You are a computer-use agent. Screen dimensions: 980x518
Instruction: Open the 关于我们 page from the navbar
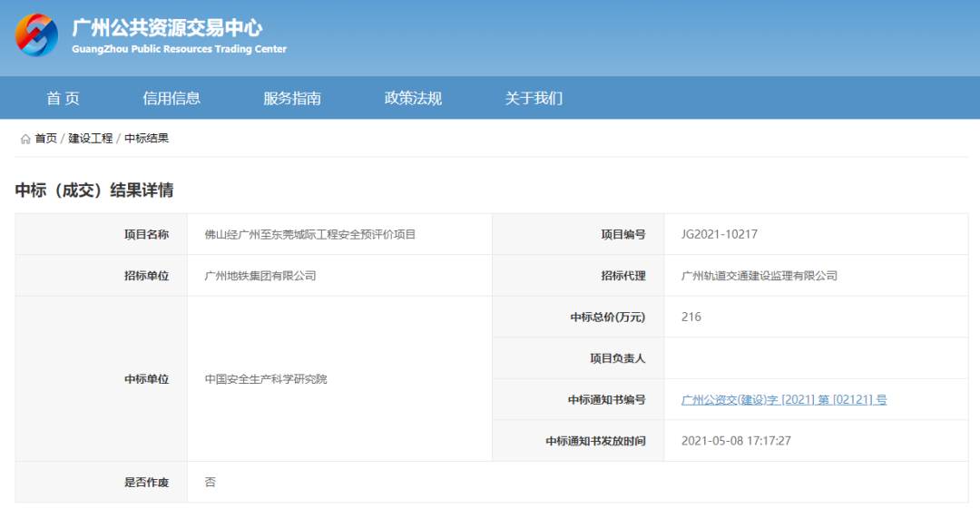[534, 98]
